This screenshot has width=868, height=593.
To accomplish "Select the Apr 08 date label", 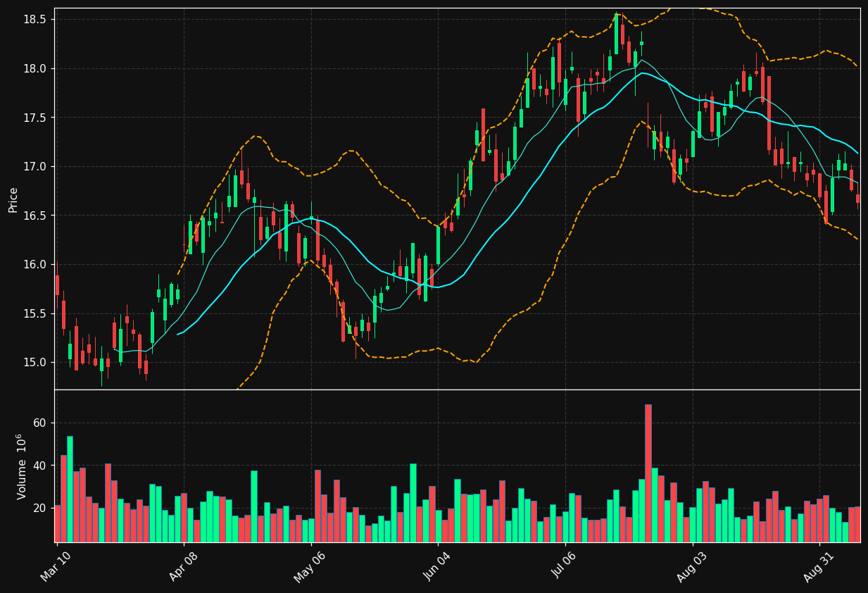I will pos(184,567).
